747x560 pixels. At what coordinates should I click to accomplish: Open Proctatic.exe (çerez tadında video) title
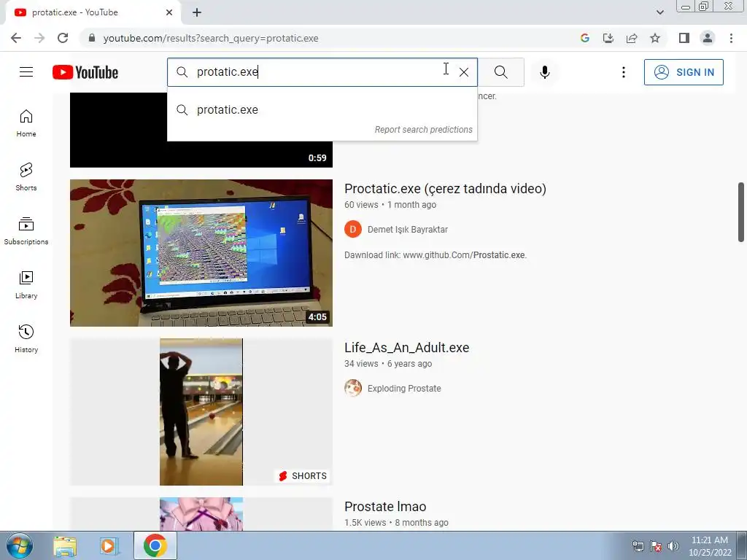pyautogui.click(x=445, y=189)
